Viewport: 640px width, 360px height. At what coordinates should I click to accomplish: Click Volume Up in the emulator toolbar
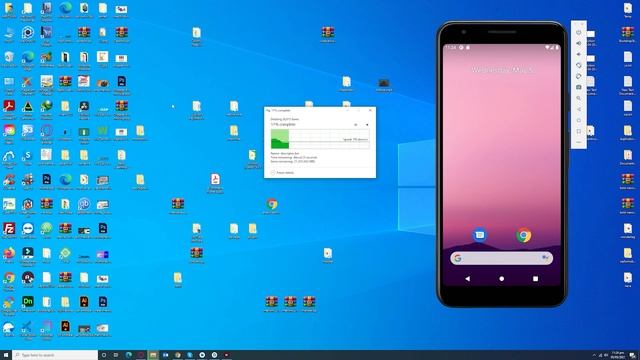[x=578, y=43]
